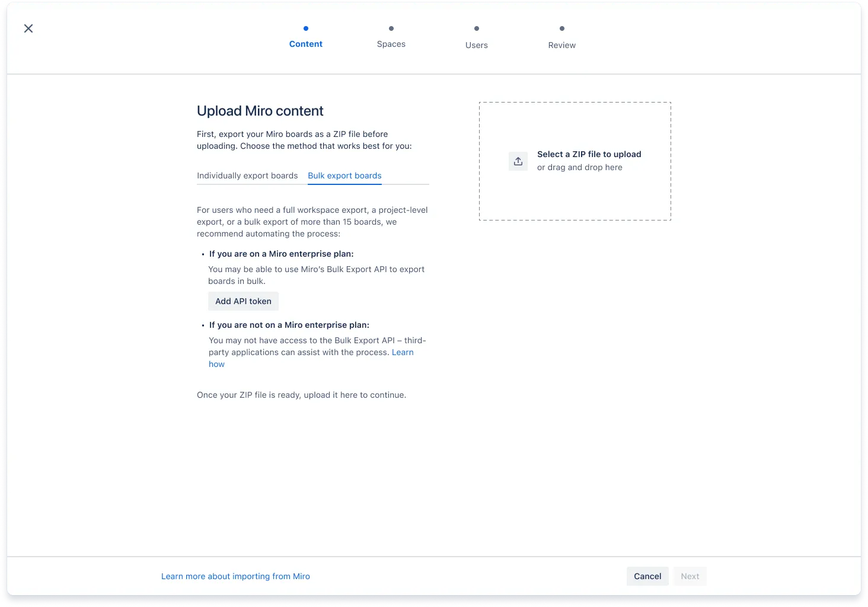Click the Cancel button
868x607 pixels.
pos(647,576)
